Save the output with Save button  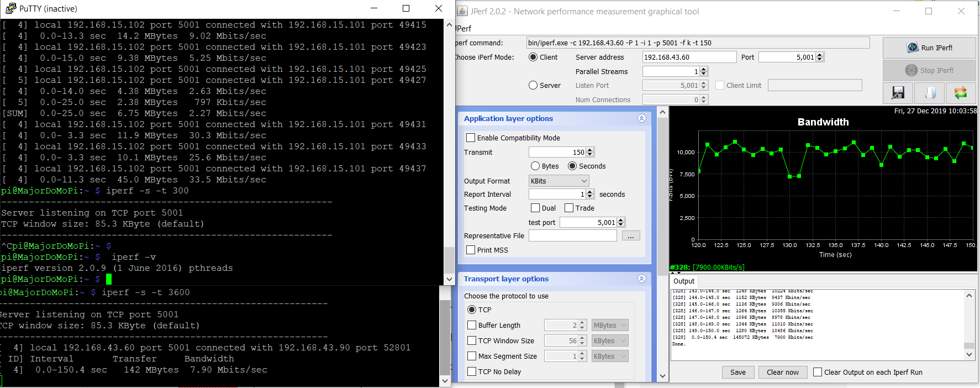(738, 372)
